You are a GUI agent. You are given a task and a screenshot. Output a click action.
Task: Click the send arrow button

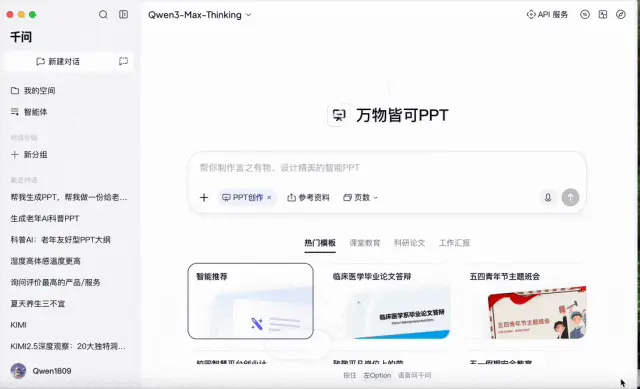click(x=570, y=198)
